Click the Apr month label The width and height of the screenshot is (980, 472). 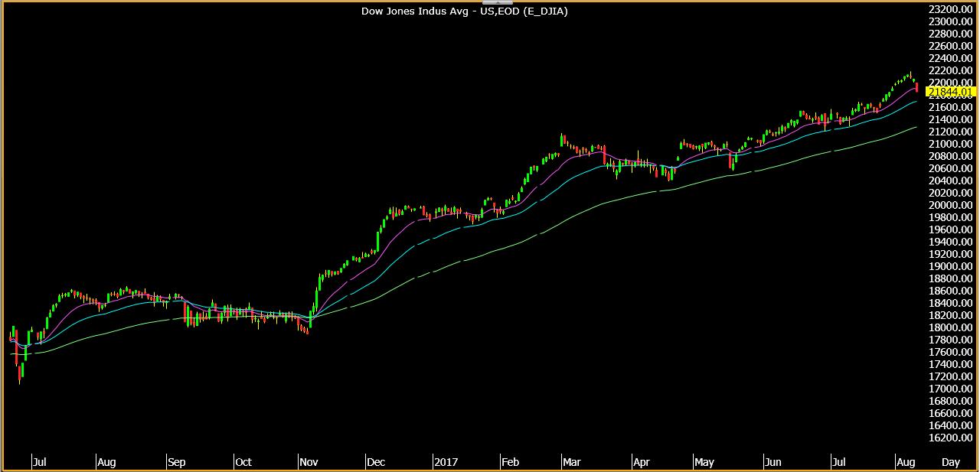click(x=642, y=462)
